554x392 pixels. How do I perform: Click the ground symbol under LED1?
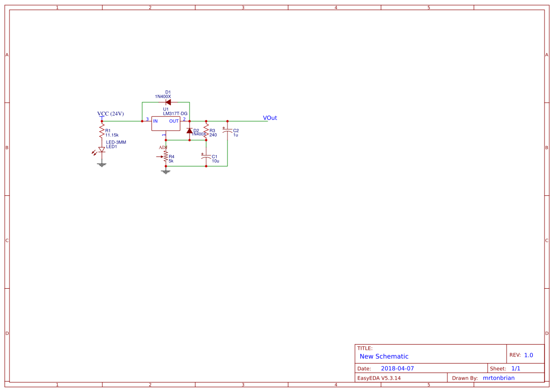[101, 164]
